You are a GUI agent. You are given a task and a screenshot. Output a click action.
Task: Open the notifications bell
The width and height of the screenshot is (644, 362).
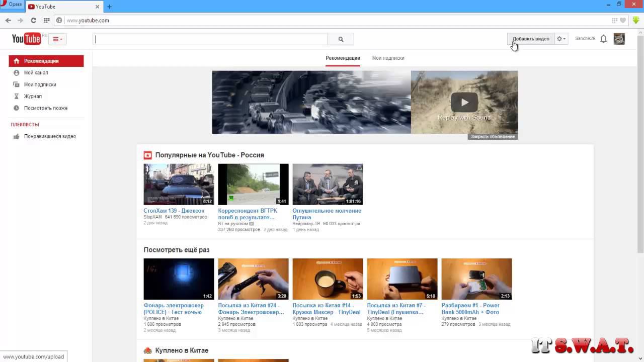tap(604, 39)
